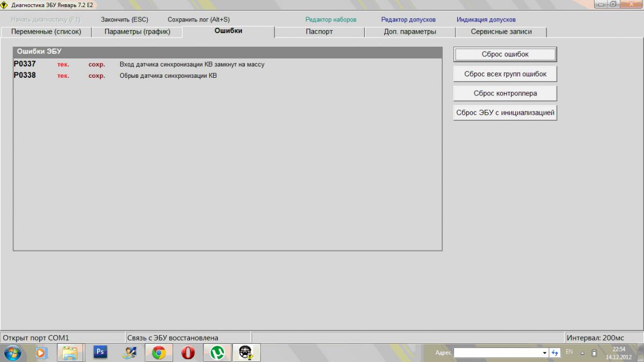Click the greyed Начать диагностику (F1) item
644x362 pixels.
pos(46,19)
